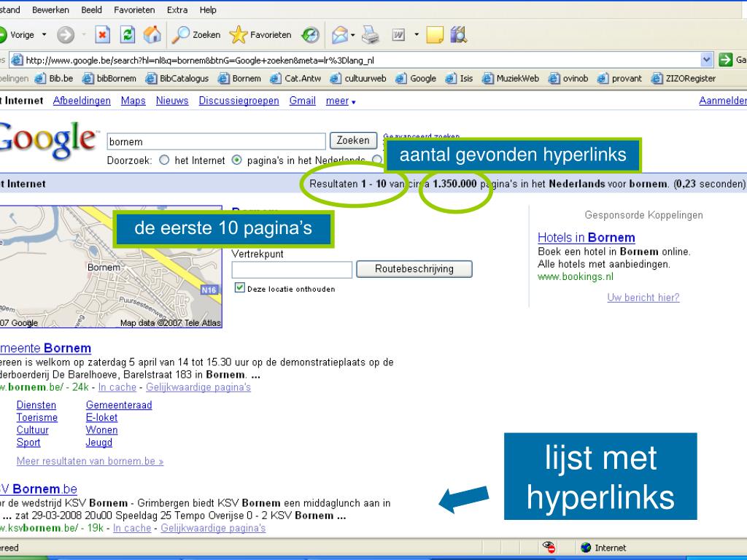The height and width of the screenshot is (560, 747).
Task: Open the Vorige back history dropdown arrow
Action: [x=44, y=35]
